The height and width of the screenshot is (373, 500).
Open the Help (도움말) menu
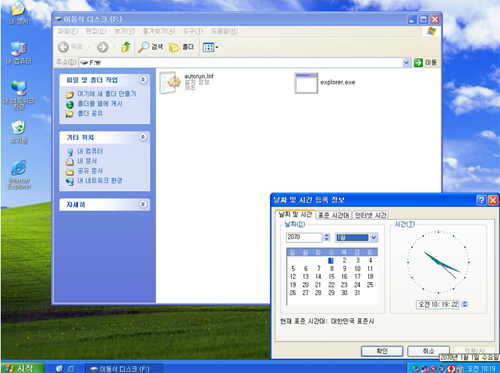pos(224,31)
